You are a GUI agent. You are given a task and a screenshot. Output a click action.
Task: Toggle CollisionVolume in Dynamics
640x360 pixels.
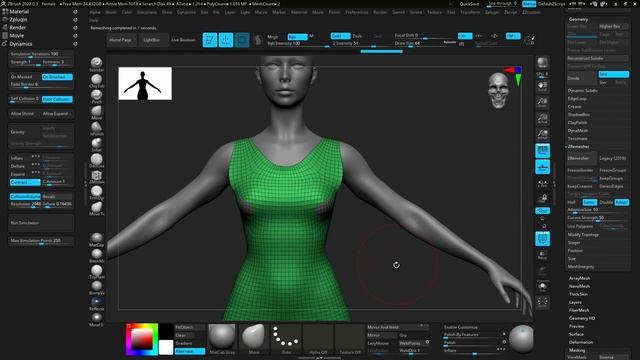[25, 196]
